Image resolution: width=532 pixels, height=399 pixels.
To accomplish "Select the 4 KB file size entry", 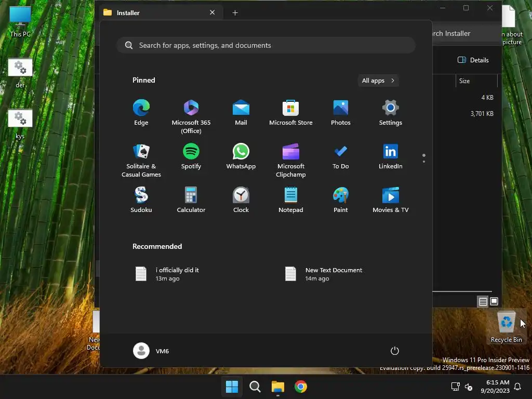I will (x=487, y=97).
